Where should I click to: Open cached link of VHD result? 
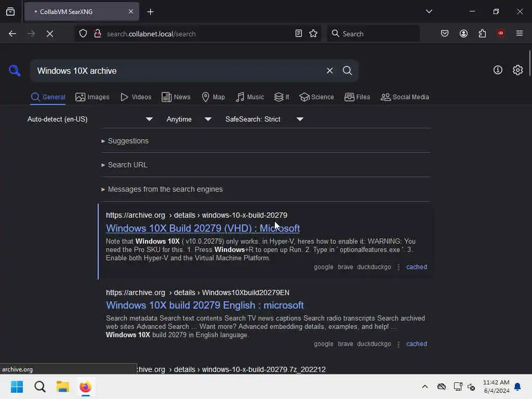[x=417, y=267]
